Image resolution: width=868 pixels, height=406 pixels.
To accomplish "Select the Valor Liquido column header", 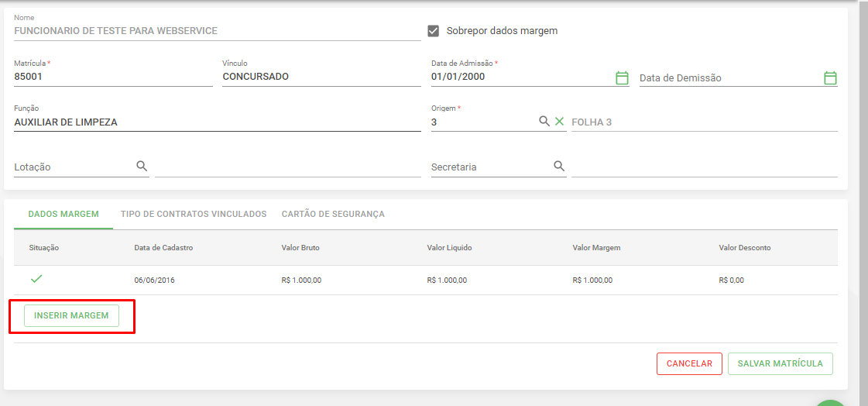I will (450, 248).
